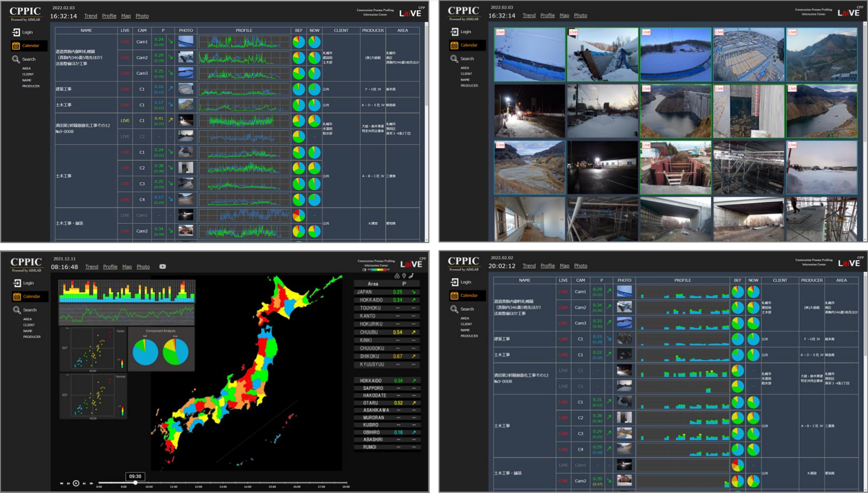
Task: Click the YouTube video icon beside Photo
Action: click(x=162, y=267)
